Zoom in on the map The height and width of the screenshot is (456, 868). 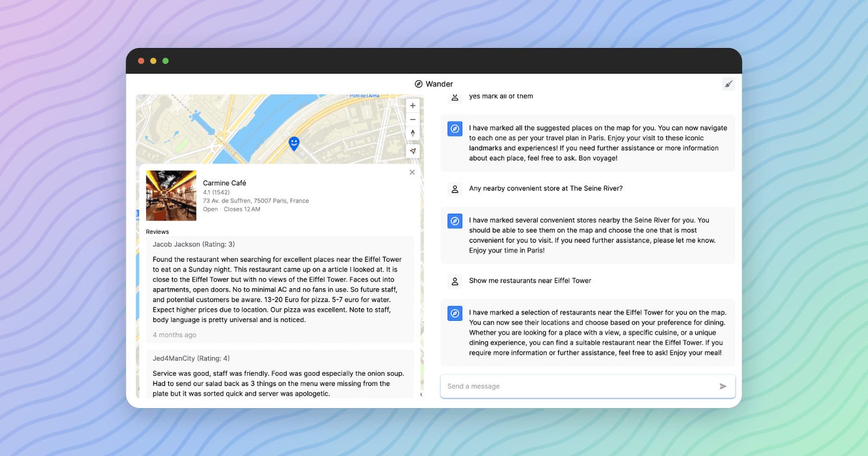point(413,105)
